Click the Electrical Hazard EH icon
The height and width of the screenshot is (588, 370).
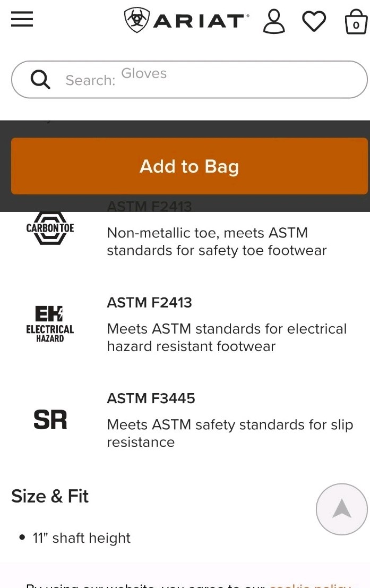tap(50, 324)
